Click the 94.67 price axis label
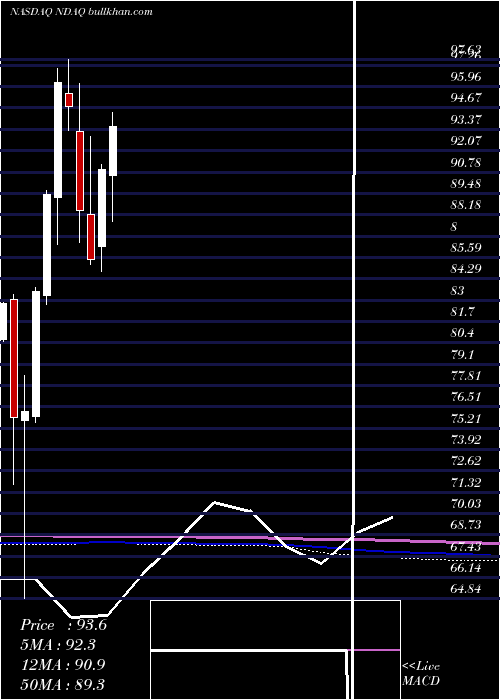500x700 pixels. click(x=466, y=98)
